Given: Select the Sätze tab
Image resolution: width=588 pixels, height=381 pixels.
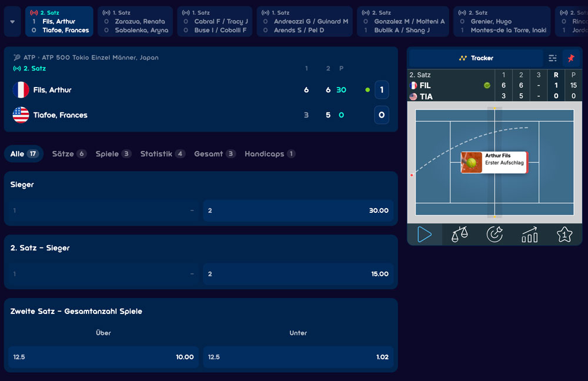Looking at the screenshot, I should click(x=69, y=153).
